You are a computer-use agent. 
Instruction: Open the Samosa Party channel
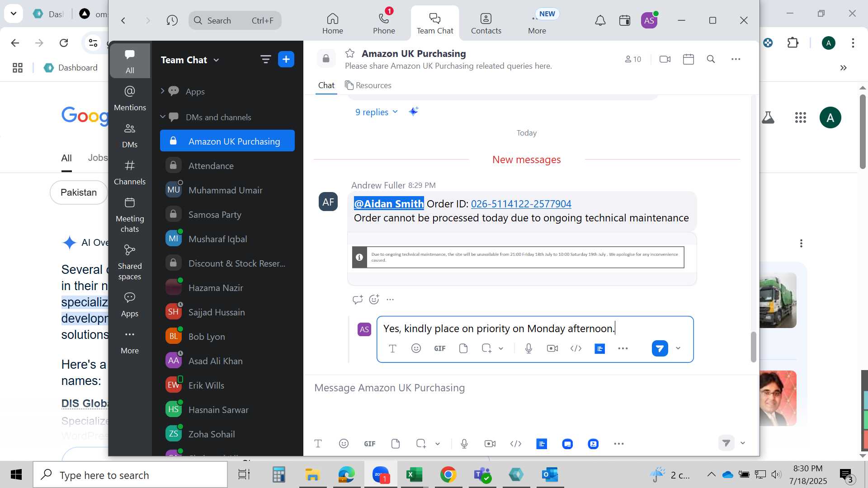pos(227,215)
